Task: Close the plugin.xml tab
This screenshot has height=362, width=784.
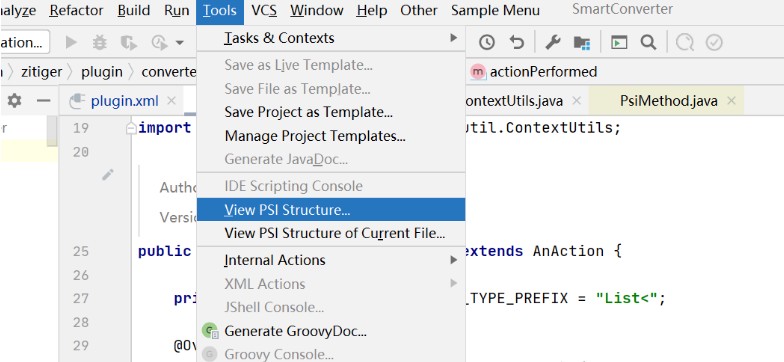Action: point(172,101)
